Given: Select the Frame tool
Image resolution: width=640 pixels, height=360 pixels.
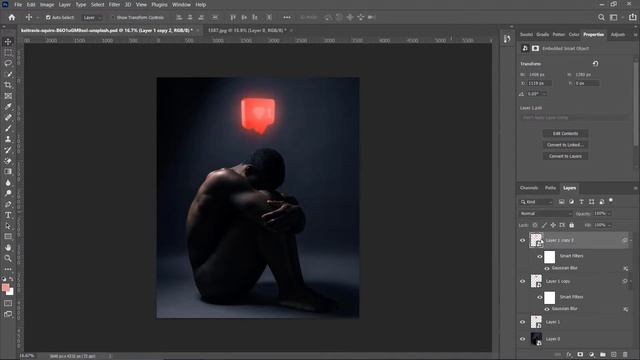Looking at the screenshot, I should (8, 96).
